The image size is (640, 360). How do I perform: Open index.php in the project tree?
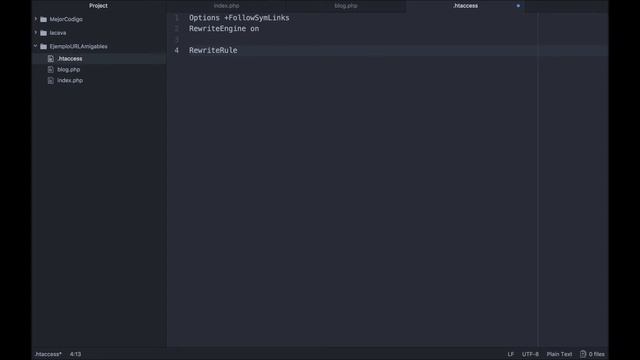tap(70, 81)
